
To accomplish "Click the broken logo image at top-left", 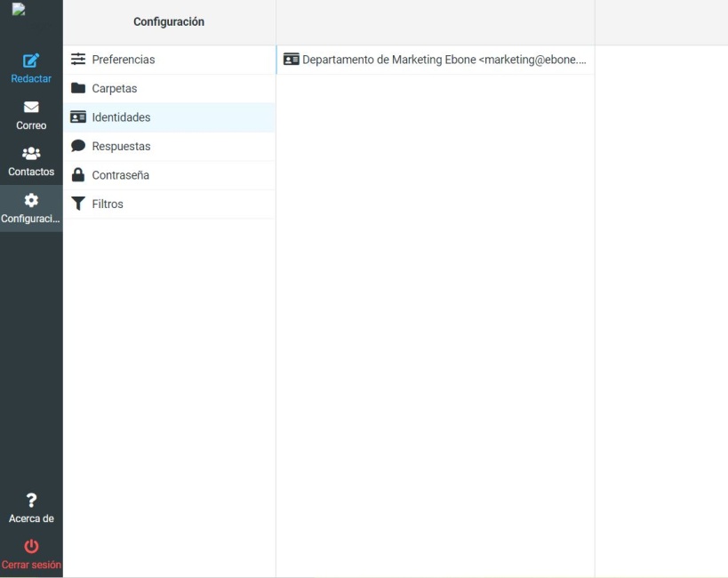I will coord(19,10).
